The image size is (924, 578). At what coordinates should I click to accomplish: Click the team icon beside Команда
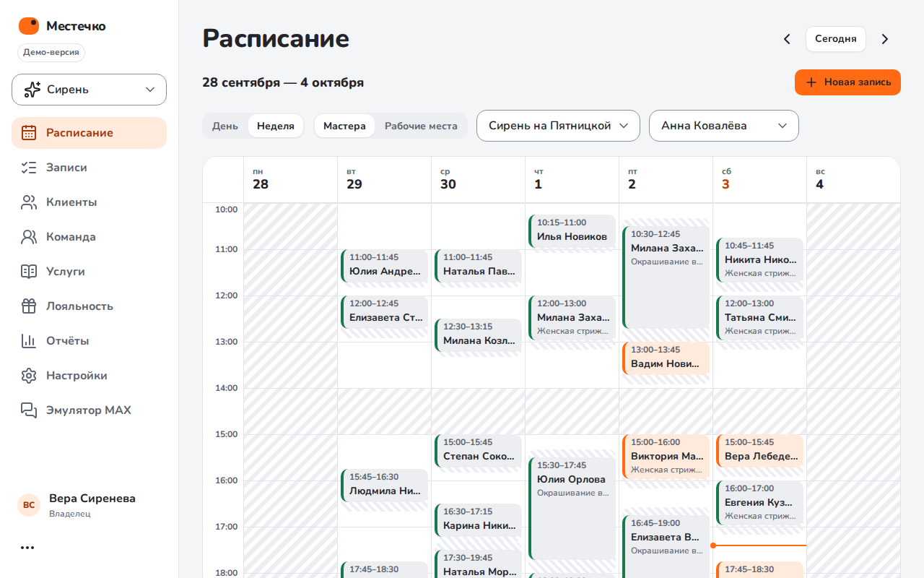(x=29, y=237)
